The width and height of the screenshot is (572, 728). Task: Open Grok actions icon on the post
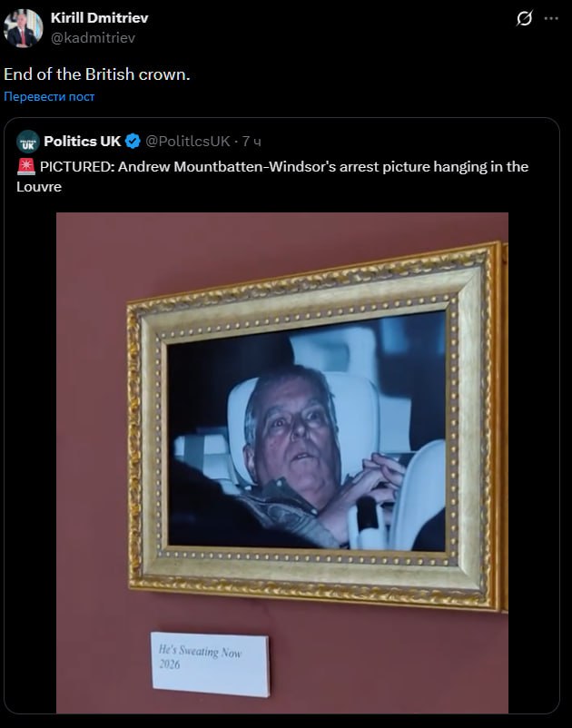point(524,18)
